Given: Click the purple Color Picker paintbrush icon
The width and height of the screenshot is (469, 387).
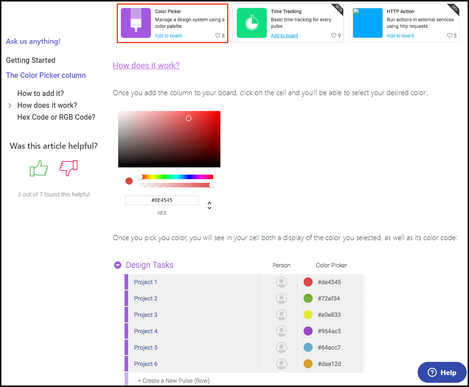Looking at the screenshot, I should click(x=136, y=23).
